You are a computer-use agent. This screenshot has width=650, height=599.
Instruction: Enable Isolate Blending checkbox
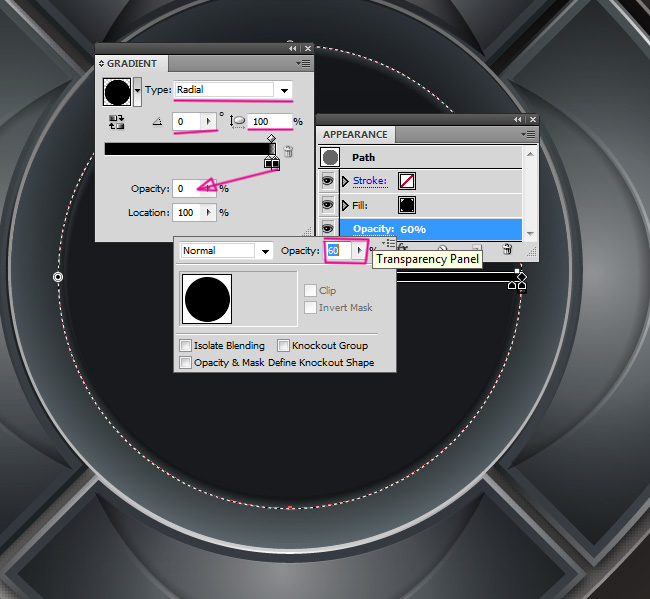point(185,345)
